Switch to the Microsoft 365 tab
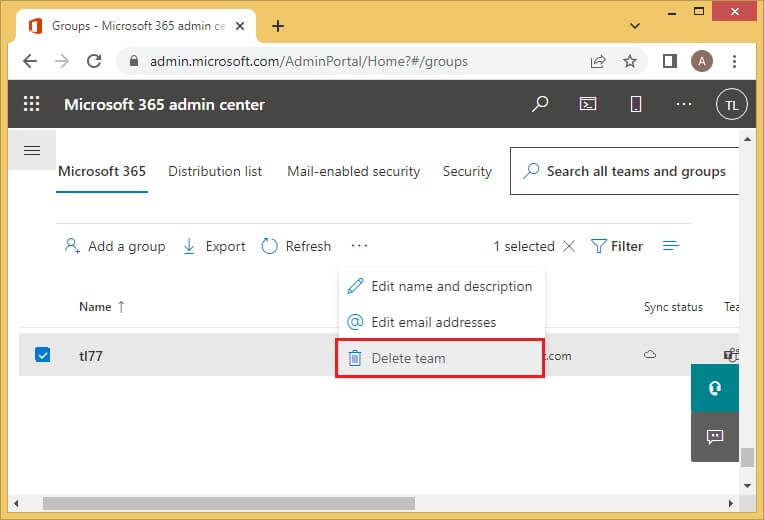764x520 pixels. pos(102,171)
